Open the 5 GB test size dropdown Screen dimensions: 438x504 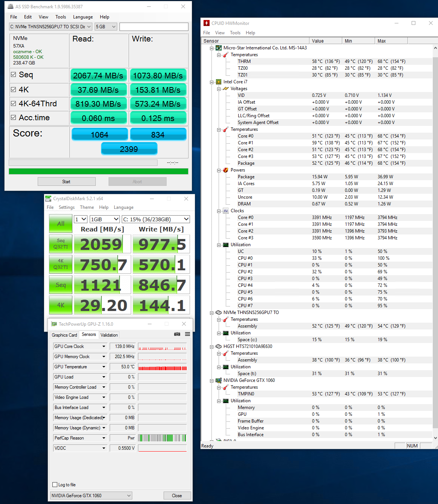106,27
